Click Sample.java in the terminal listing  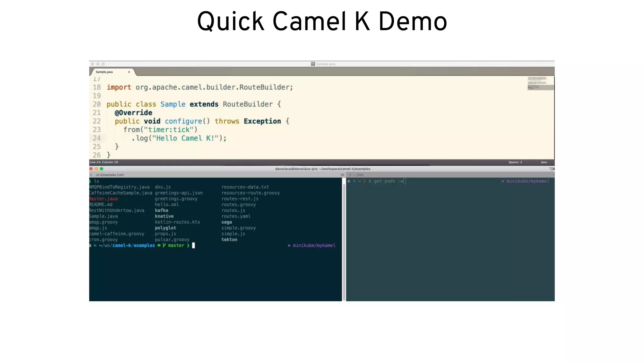click(x=103, y=216)
